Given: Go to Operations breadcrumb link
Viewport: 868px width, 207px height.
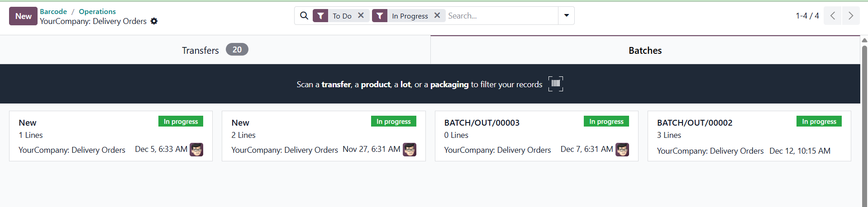Looking at the screenshot, I should (x=97, y=11).
